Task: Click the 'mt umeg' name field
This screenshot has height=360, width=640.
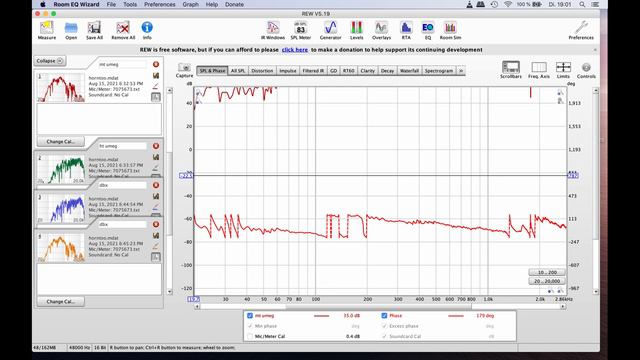Action: 122,64
